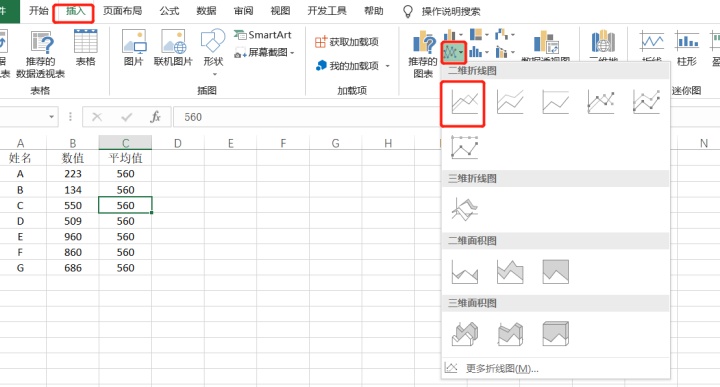Insert a 图片 from file
Screen dimensions: 720x387
pyautogui.click(x=134, y=48)
